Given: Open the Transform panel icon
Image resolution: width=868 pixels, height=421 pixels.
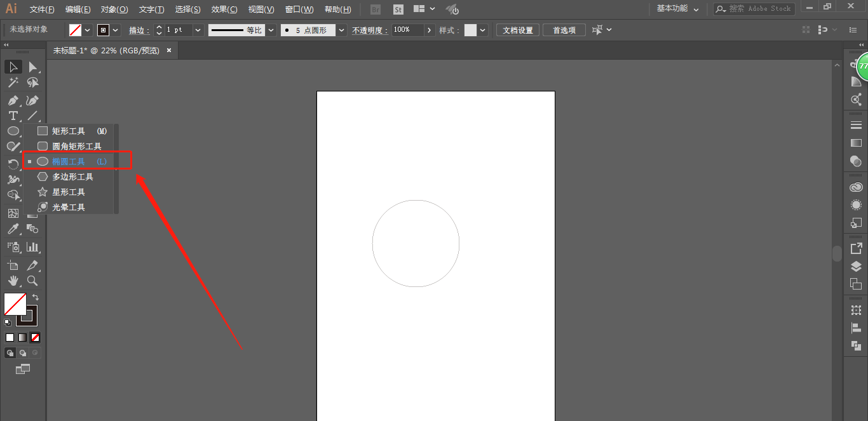Looking at the screenshot, I should (x=856, y=310).
